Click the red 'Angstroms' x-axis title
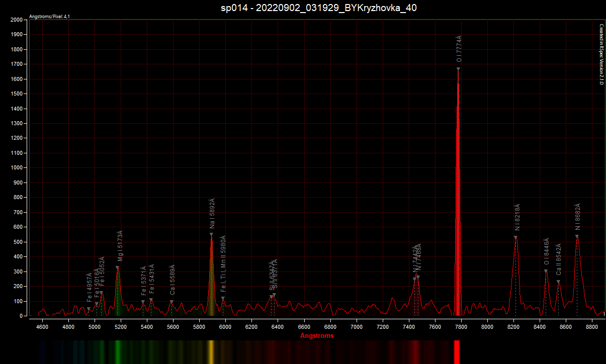Image resolution: width=606 pixels, height=364 pixels. tap(317, 335)
